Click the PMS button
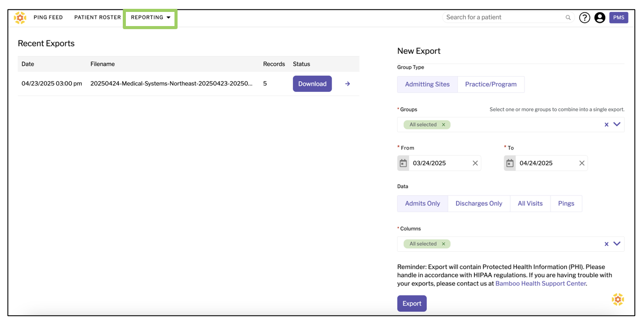 point(618,18)
